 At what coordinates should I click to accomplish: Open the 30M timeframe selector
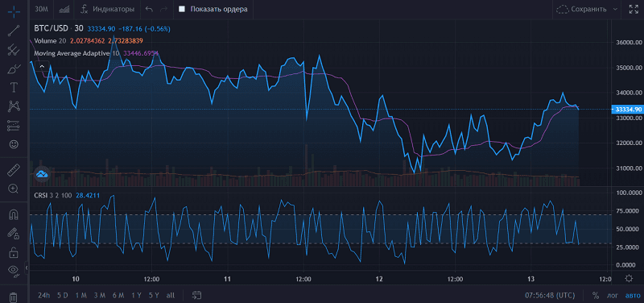pyautogui.click(x=41, y=9)
